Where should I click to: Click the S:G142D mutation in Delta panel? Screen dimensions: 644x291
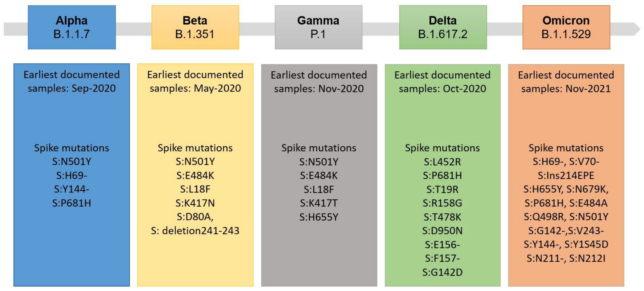[x=442, y=272]
